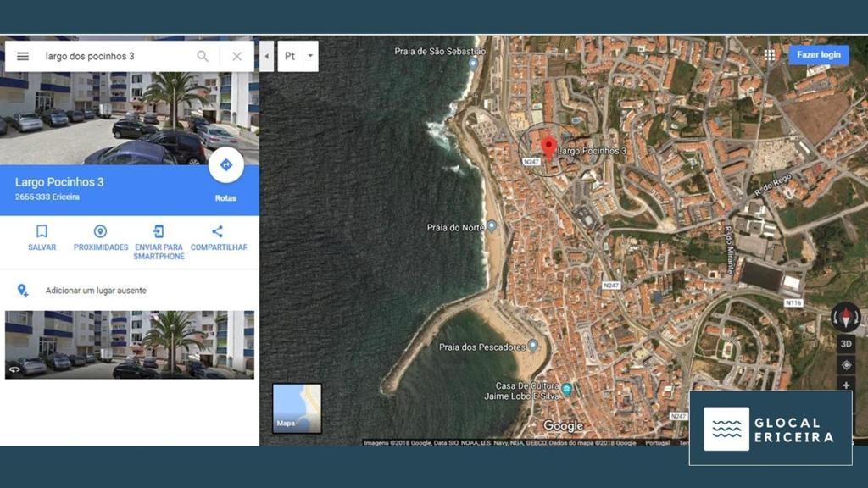Click the Google logo on the map
The width and height of the screenshot is (868, 488).
pos(563,425)
